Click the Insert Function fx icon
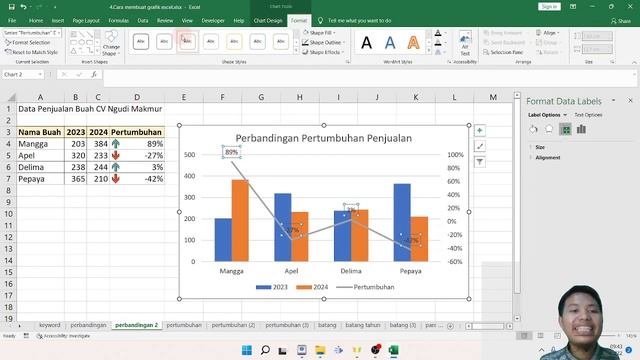This screenshot has width=640, height=360. click(94, 74)
